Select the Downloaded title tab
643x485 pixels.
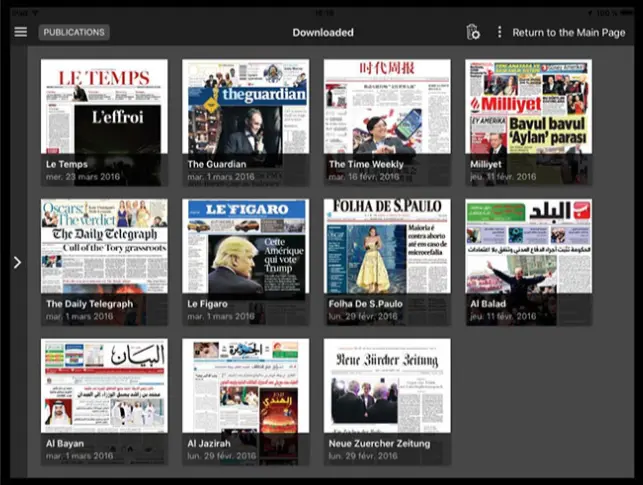click(323, 32)
